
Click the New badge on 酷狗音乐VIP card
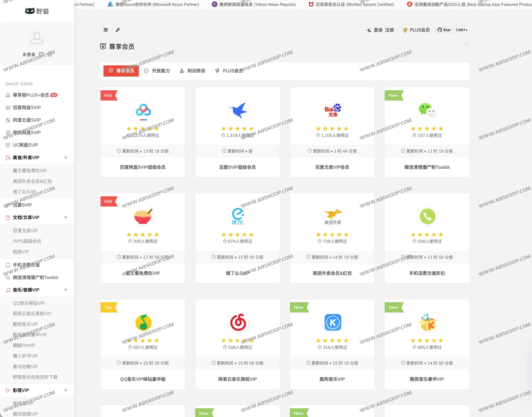298,307
